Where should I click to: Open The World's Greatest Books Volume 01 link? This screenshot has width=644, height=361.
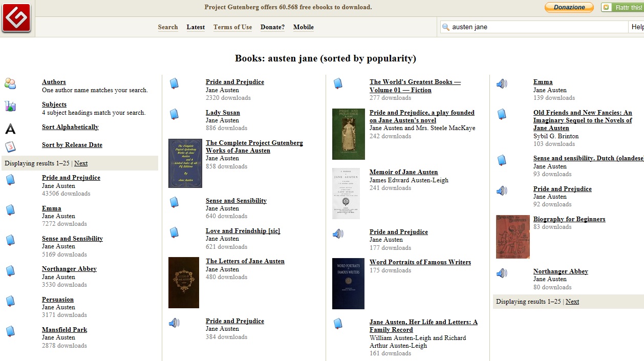415,86
